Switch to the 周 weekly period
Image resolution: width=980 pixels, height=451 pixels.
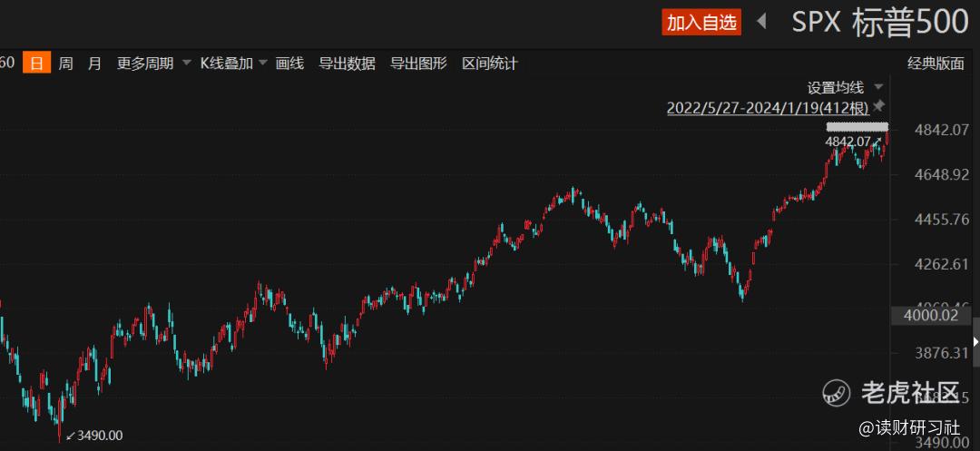tap(65, 64)
